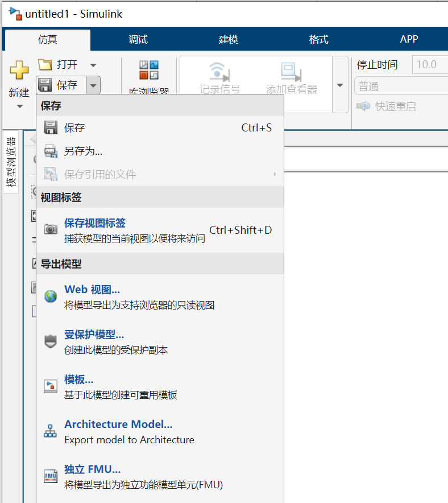Switch to the 仿真 (Simulation) tab
Screen dimensions: 448x503
(x=48, y=39)
